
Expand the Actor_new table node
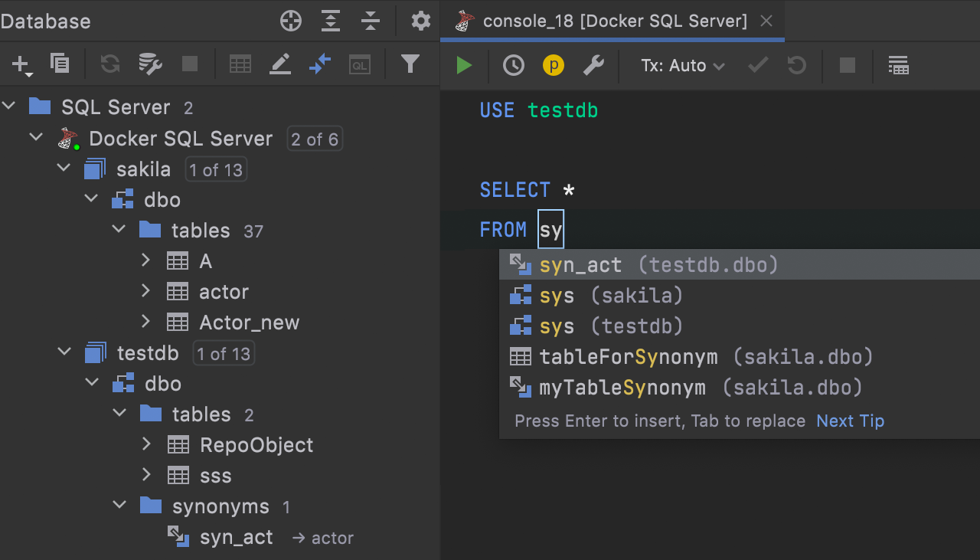[x=146, y=323]
